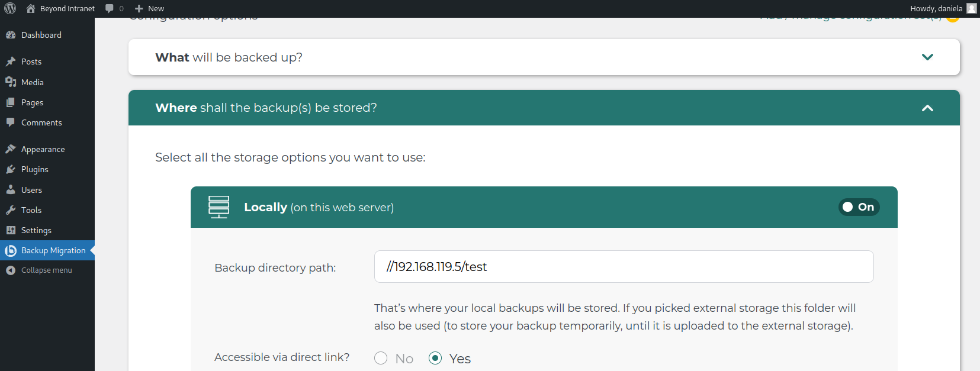
Task: Expand the 'What will be backed up?' section
Action: (927, 57)
